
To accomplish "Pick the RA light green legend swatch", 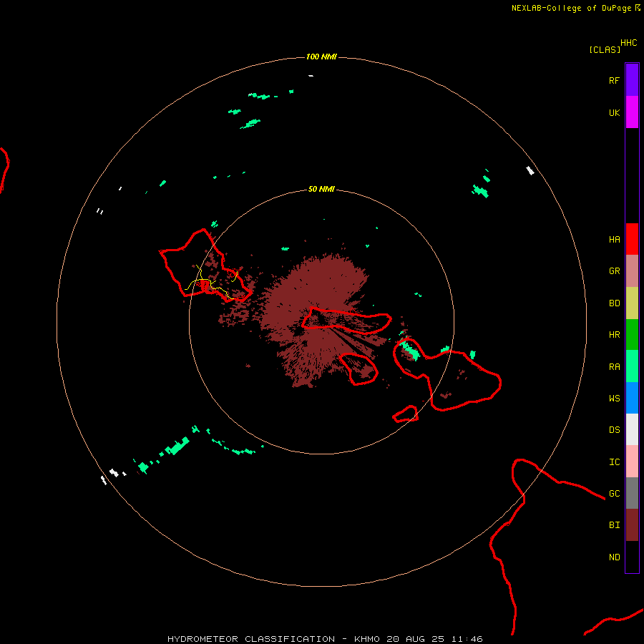I will [632, 366].
